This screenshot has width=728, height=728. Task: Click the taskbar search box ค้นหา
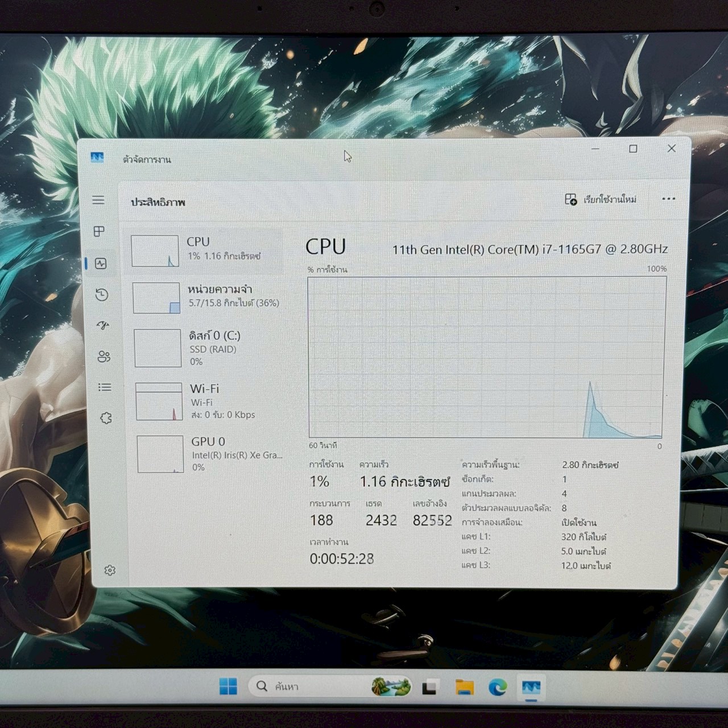(330, 686)
